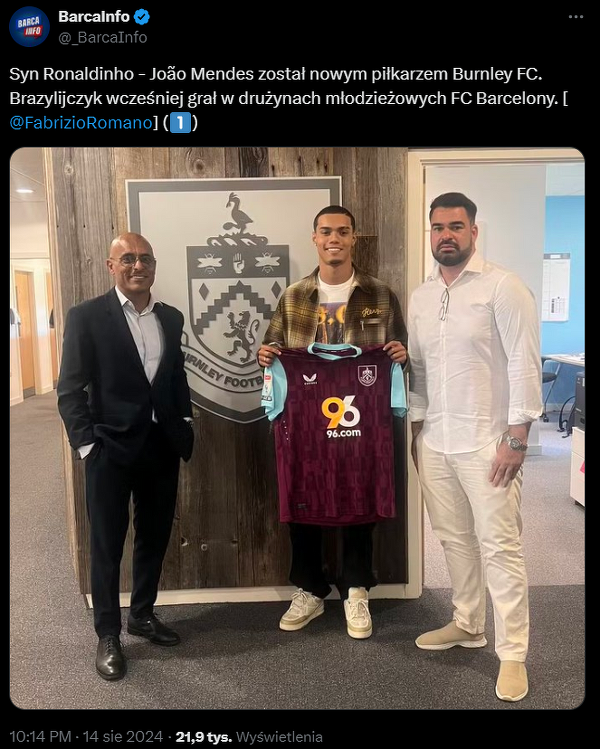Viewport: 600px width, 749px height.
Task: Open the @_BarcaInfo handle link
Action: coord(103,38)
